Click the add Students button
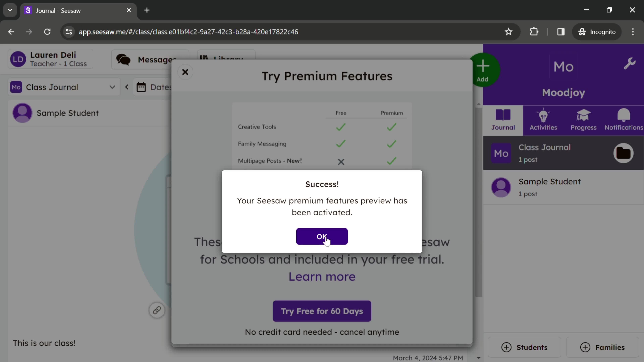Screen dimensions: 644x362 click(524, 347)
